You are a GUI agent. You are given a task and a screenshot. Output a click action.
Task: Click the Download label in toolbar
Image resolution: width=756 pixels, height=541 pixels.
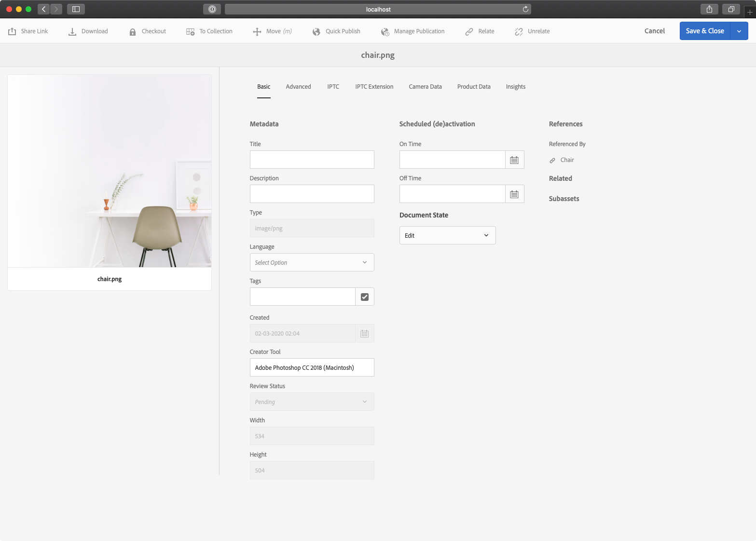point(95,31)
